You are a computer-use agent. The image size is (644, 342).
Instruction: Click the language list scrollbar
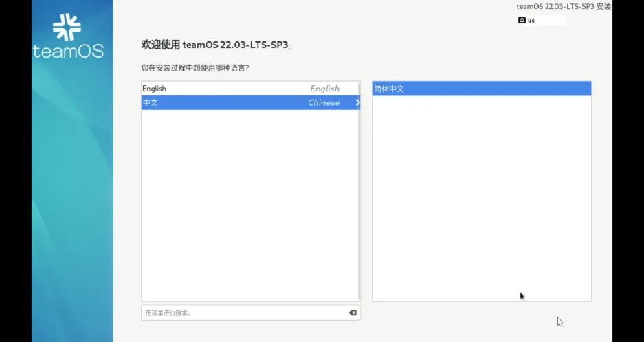pos(359,192)
